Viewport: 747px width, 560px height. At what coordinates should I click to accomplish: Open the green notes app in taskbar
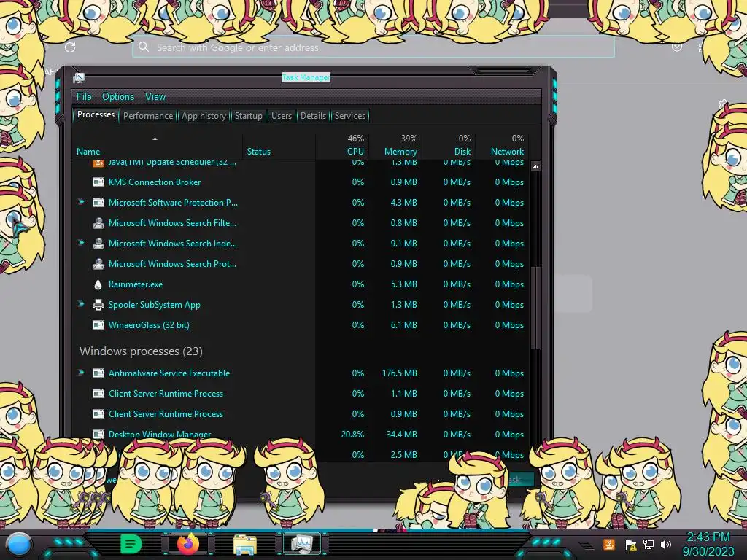[131, 544]
